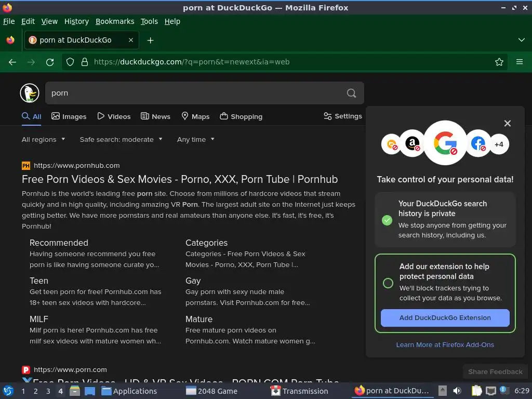Switch to workspace 2 in the taskbar
This screenshot has height=399, width=532.
pyautogui.click(x=36, y=391)
